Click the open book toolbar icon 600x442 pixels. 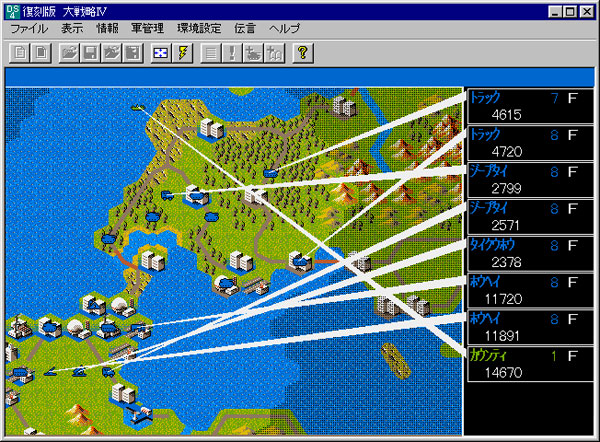pyautogui.click(x=274, y=53)
